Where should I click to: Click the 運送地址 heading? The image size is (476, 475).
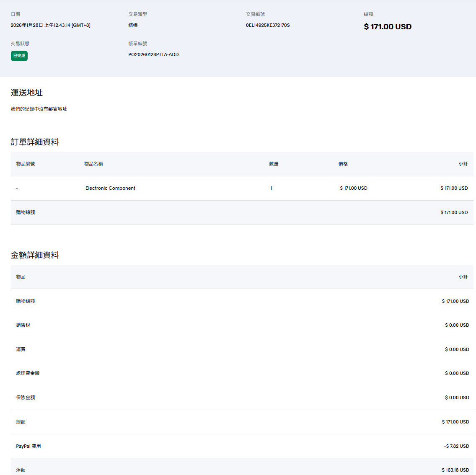(x=27, y=93)
